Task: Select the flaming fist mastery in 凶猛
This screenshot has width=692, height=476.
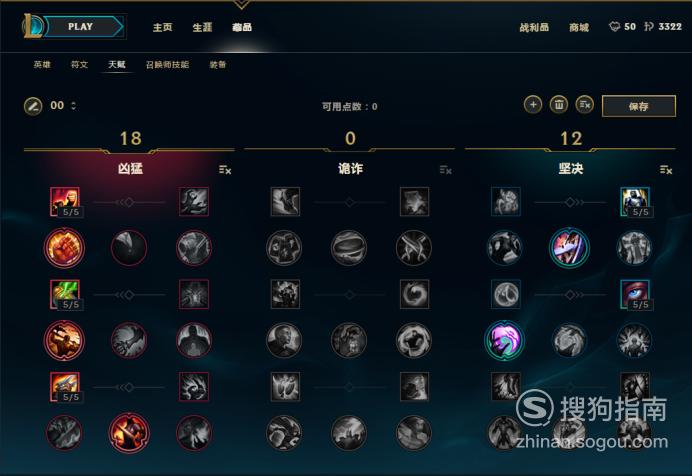Action: 64,248
